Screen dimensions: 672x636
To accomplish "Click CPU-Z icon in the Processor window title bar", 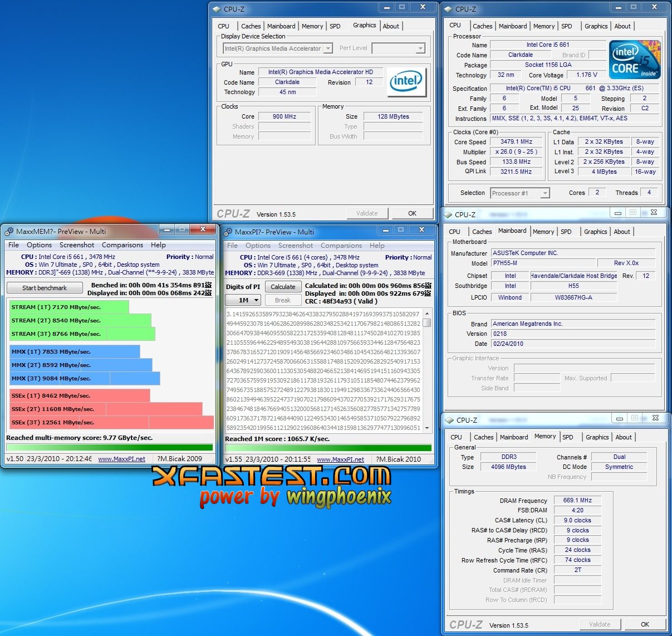I will [448, 9].
